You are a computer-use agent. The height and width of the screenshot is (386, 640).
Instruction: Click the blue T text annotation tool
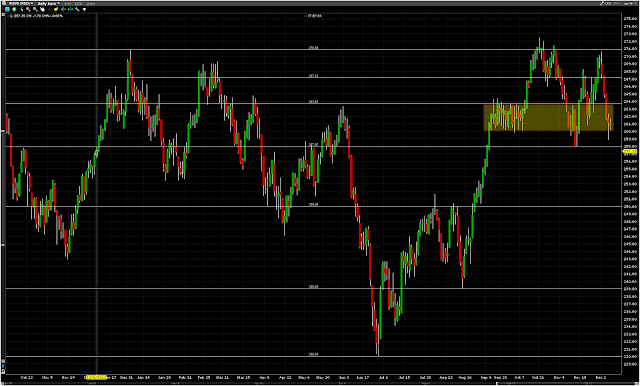click(x=7, y=9)
